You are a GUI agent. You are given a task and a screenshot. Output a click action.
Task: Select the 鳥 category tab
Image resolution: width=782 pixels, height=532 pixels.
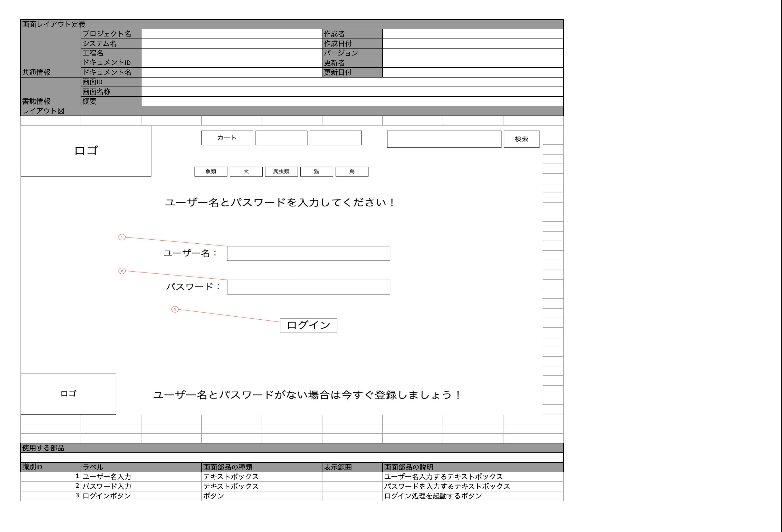pyautogui.click(x=352, y=172)
